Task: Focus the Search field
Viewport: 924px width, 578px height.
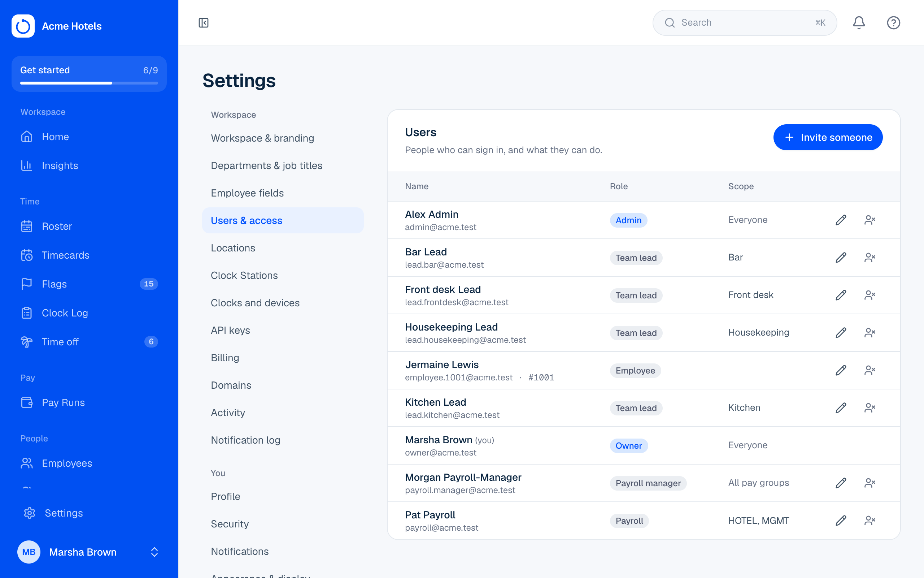Action: 745,23
